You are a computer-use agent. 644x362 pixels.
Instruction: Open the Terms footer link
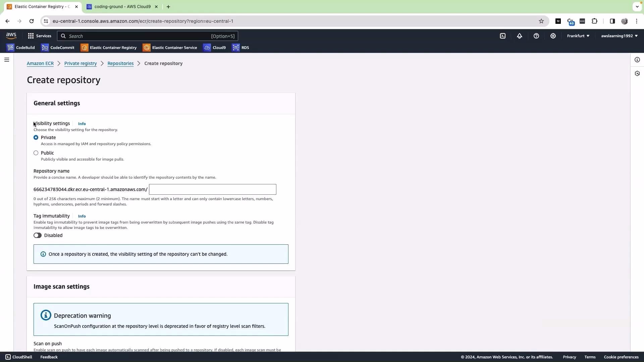tap(590, 357)
